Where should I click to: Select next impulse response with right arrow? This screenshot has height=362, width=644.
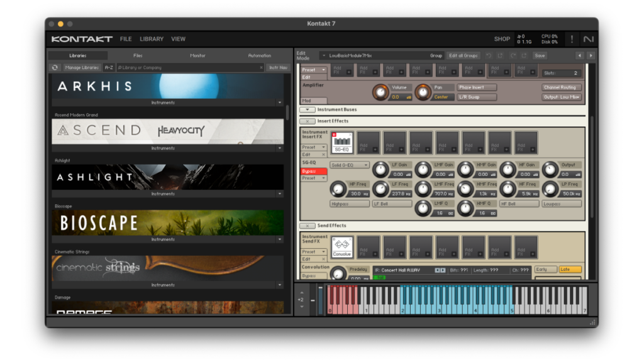(443, 270)
